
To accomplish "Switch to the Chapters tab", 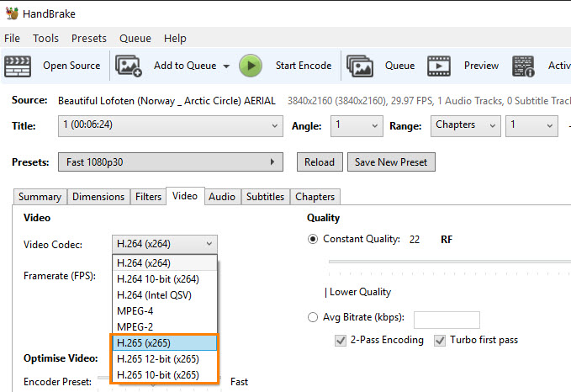I will 315,197.
